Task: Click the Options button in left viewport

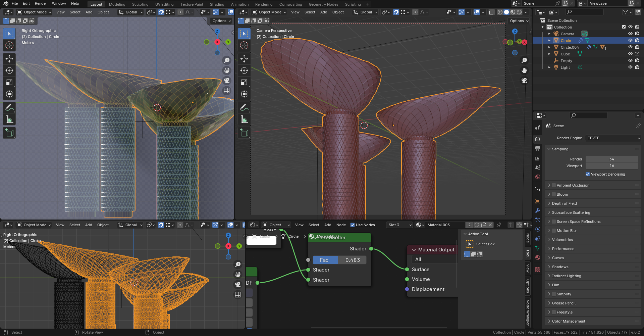Action: pos(222,21)
